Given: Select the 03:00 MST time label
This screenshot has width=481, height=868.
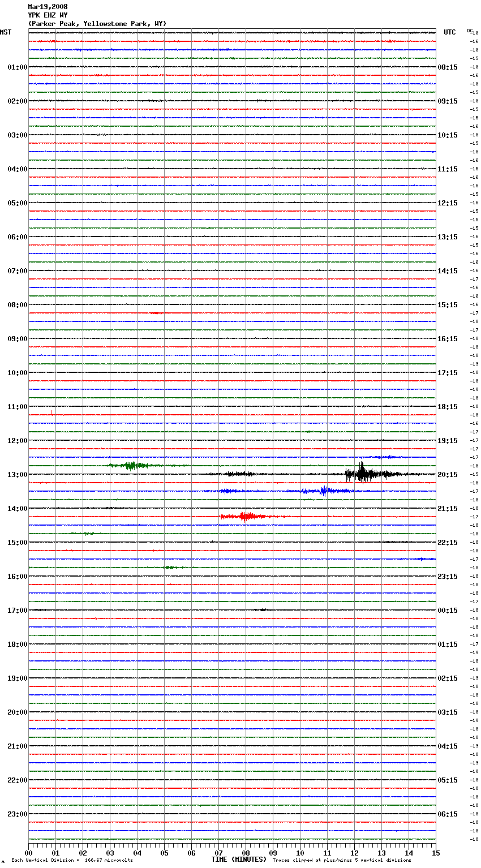Looking at the screenshot, I should pos(18,135).
